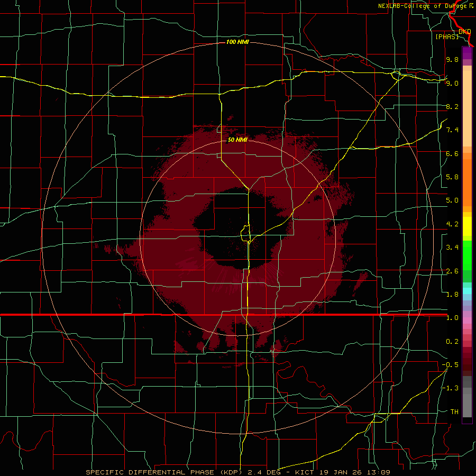Click the 6.6 scale value
Screen dimensions: 476x476
(452, 153)
